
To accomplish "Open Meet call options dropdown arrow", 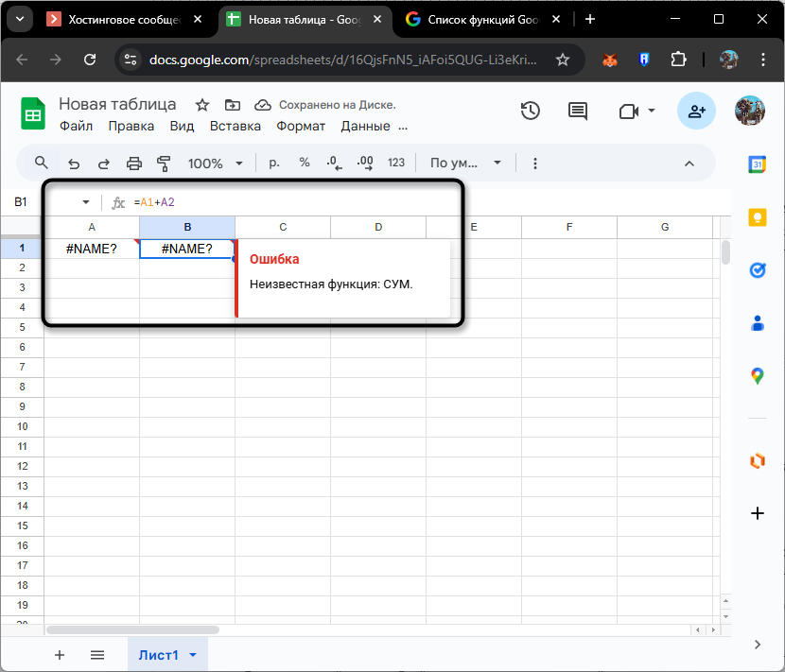I will [x=652, y=111].
